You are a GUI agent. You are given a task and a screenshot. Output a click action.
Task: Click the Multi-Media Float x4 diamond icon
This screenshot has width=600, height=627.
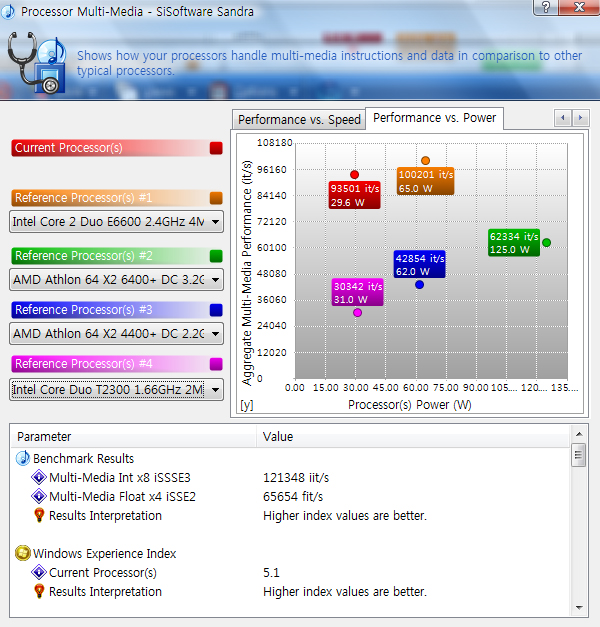[39, 496]
